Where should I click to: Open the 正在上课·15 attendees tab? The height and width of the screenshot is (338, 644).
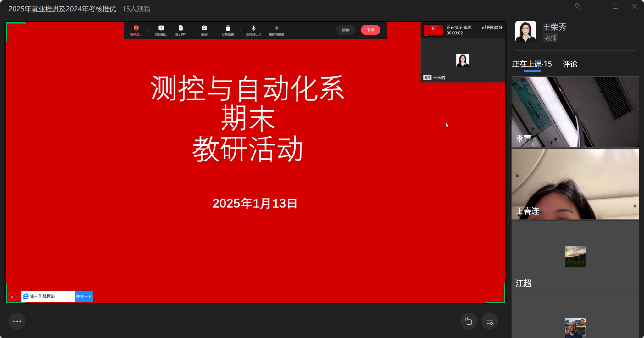pyautogui.click(x=531, y=64)
